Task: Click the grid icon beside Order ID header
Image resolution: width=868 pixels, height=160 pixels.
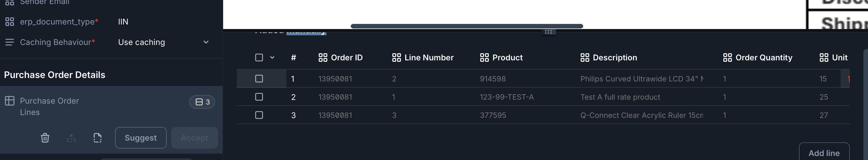Action: [323, 58]
